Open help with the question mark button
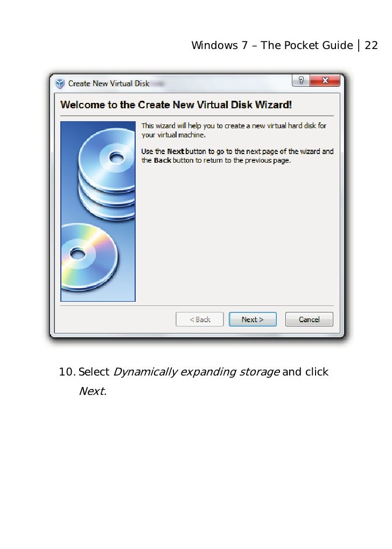This screenshot has width=392, height=549. (300, 80)
